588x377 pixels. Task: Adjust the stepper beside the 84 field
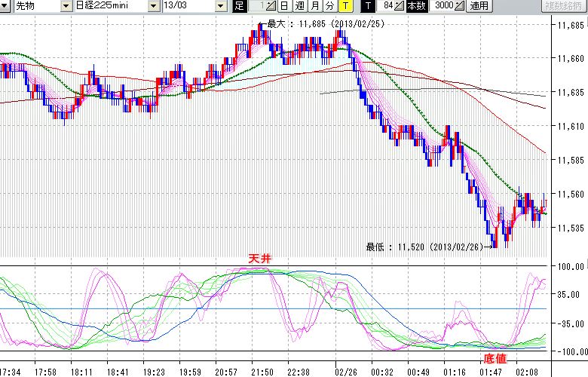pos(400,7)
